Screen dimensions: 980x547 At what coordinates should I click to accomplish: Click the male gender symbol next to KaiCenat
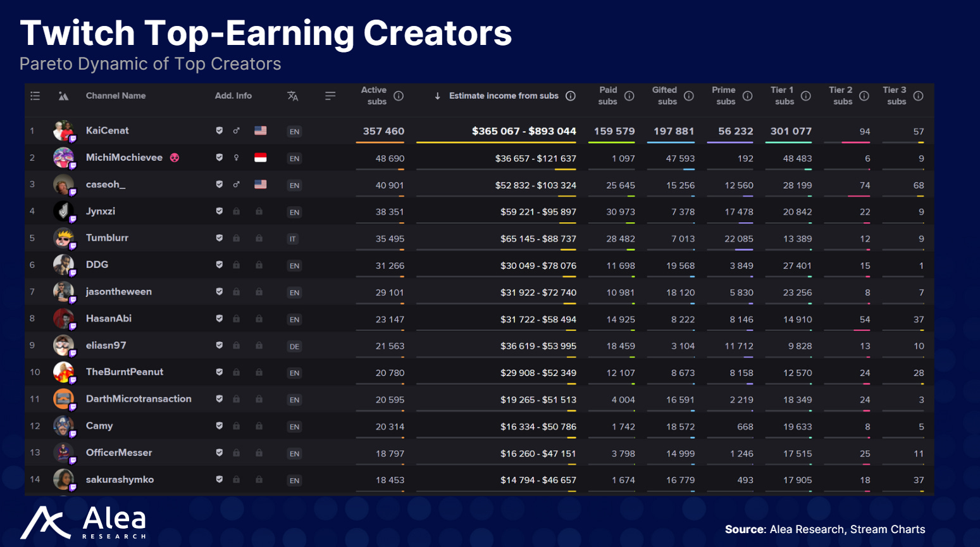(235, 130)
